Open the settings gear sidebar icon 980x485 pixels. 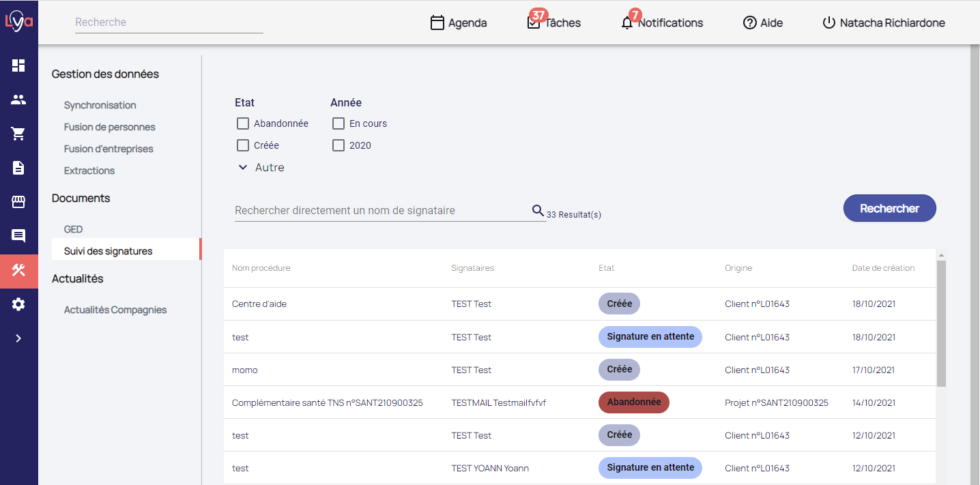(18, 304)
